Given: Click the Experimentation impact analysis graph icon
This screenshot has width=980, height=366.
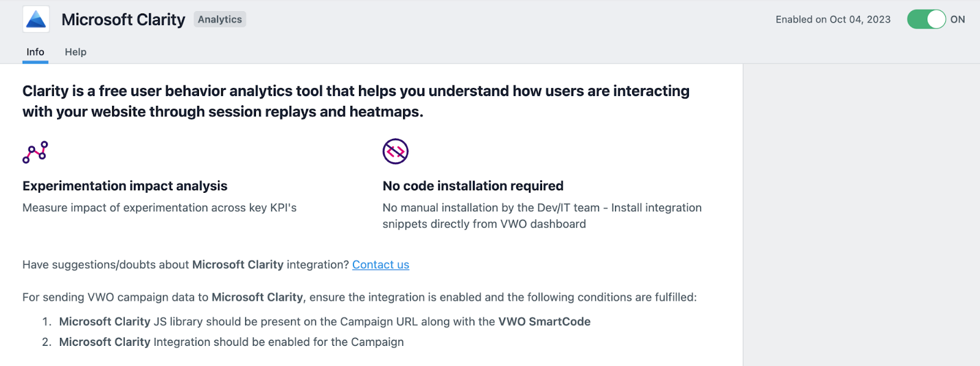Looking at the screenshot, I should coord(35,152).
